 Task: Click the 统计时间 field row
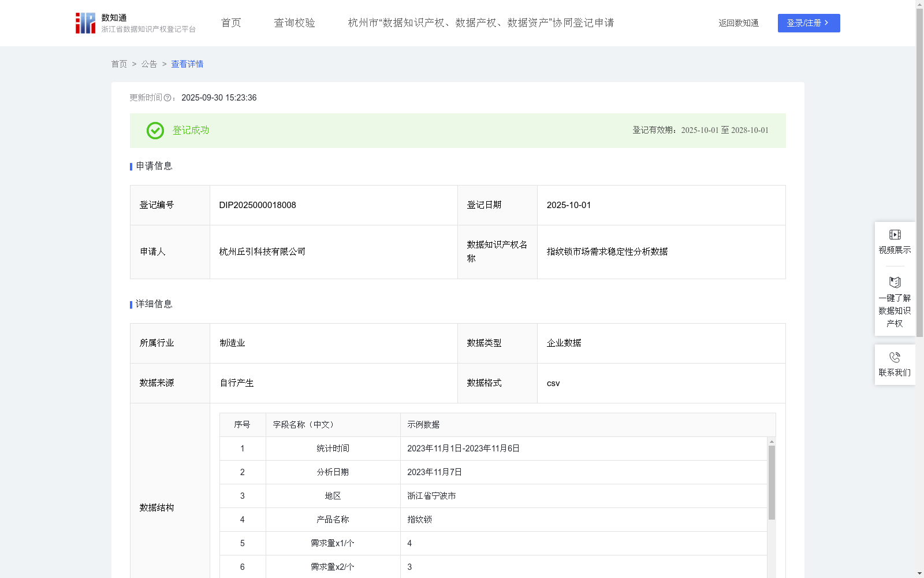click(493, 449)
